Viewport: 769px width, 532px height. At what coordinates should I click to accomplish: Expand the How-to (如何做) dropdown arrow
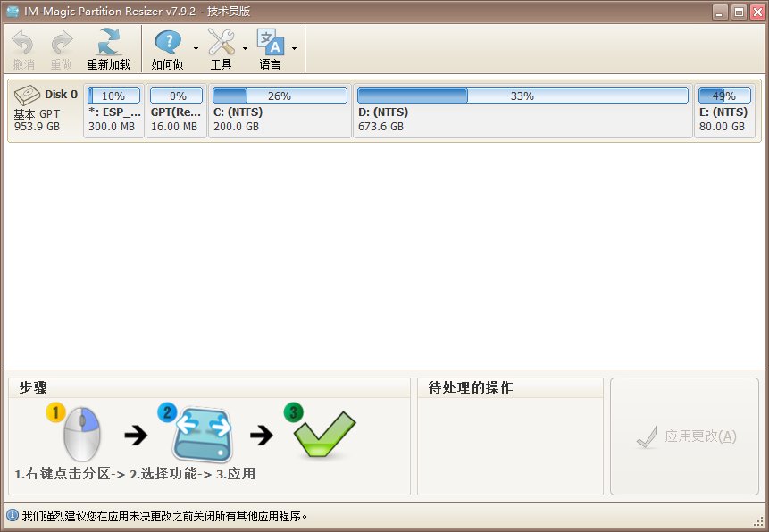tap(196, 48)
